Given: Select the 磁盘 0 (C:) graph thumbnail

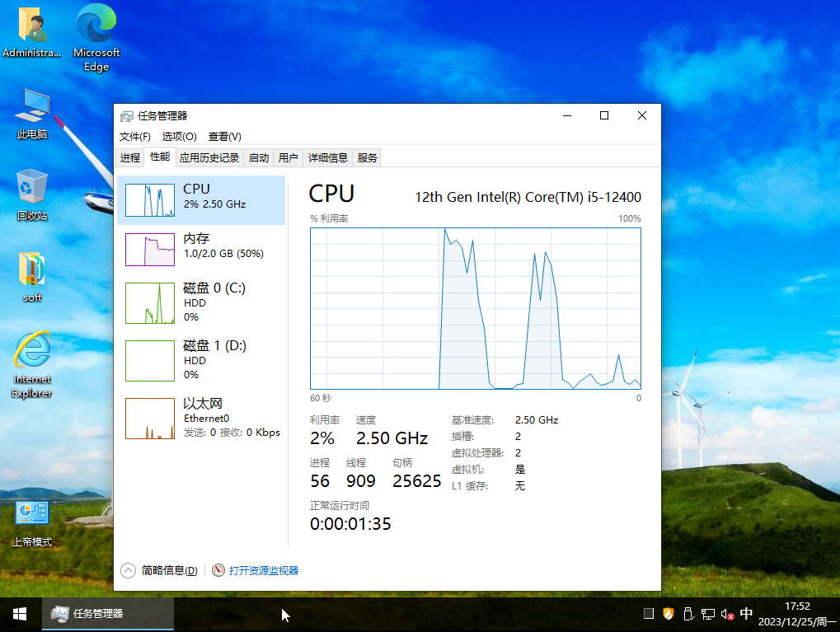Looking at the screenshot, I should 150,303.
